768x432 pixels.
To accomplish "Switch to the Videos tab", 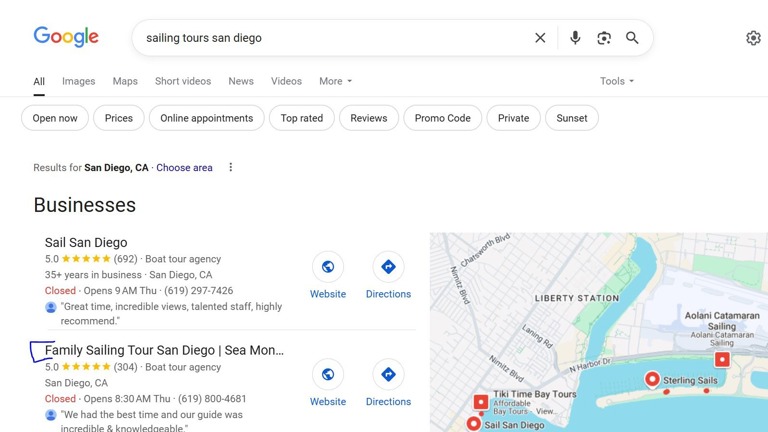I will [x=286, y=81].
